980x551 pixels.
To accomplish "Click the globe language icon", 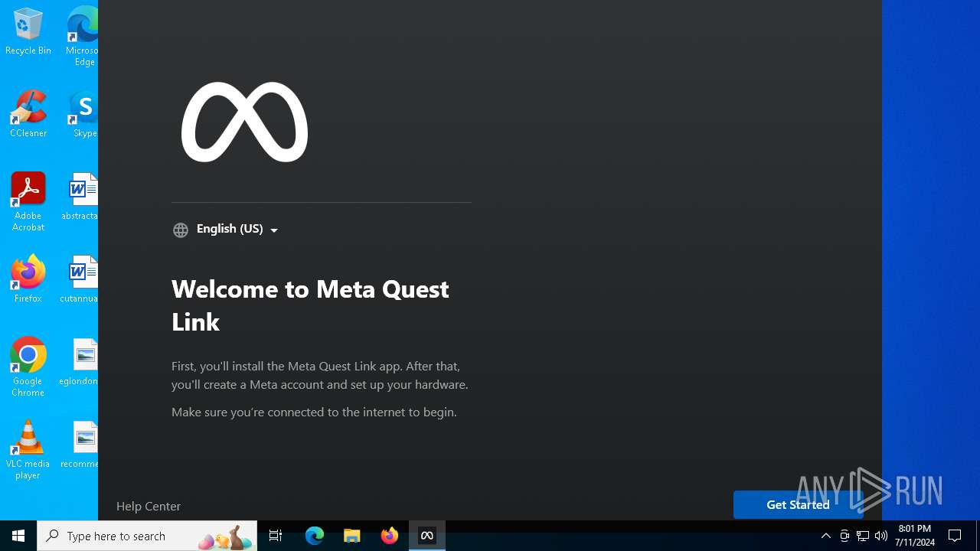I will (181, 230).
